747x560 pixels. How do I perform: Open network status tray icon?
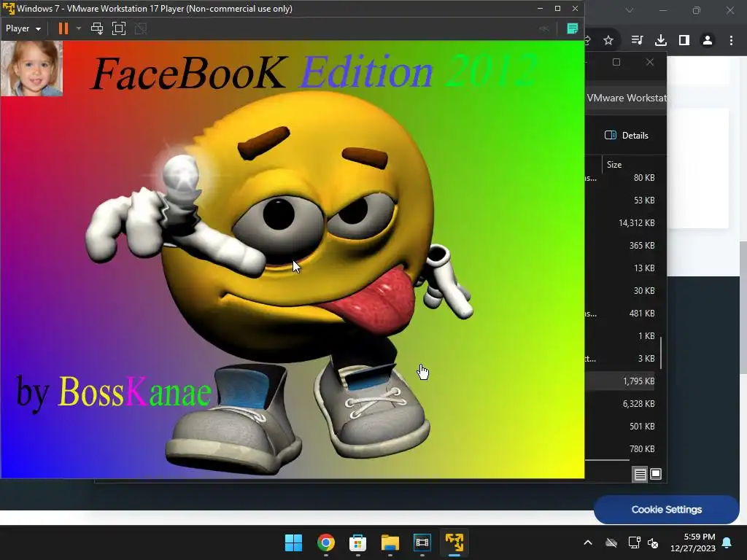point(634,542)
